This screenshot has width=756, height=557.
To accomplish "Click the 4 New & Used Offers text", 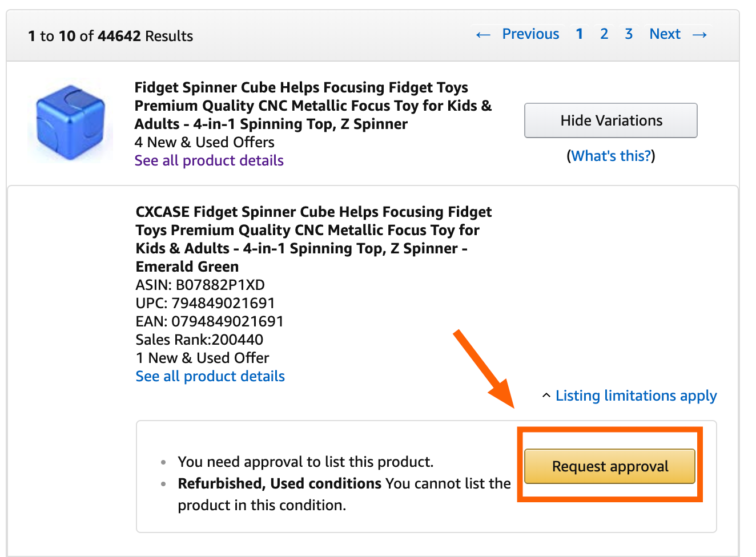I will coord(204,142).
